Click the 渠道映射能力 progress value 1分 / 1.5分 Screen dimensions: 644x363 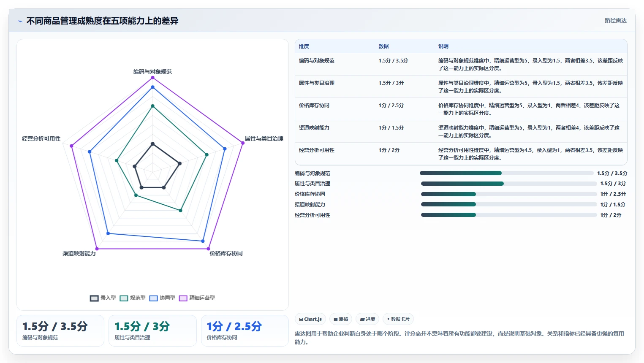(613, 205)
